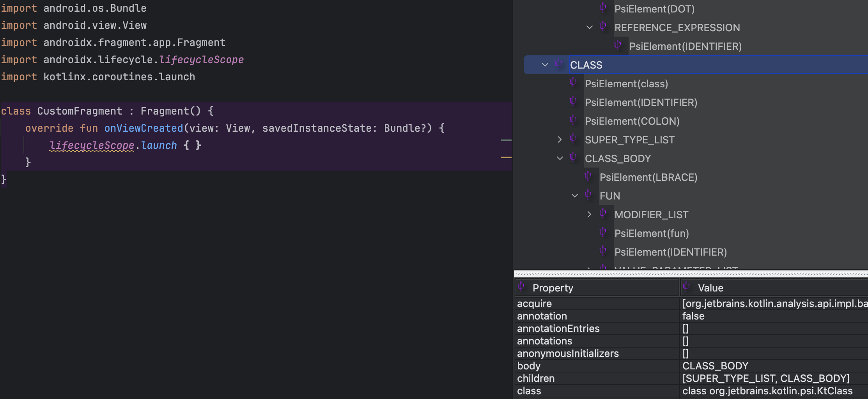Select PsiElement(COLON) in the tree

coord(632,121)
